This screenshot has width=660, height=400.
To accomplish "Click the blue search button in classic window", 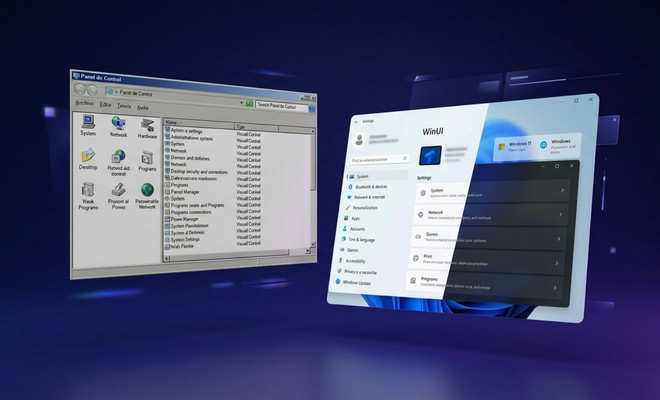I will pyautogui.click(x=312, y=109).
